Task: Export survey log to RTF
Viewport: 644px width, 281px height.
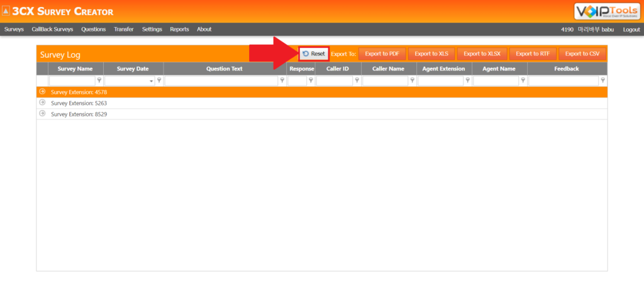Action: click(533, 54)
